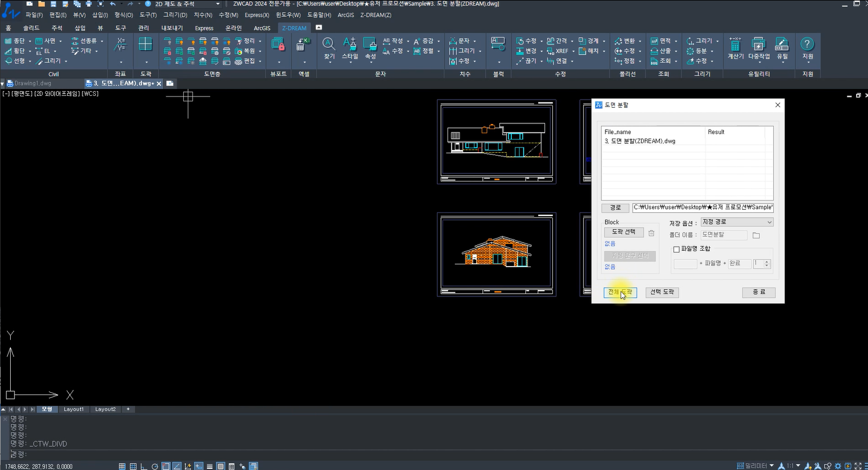Click the Result column header
868x470 pixels.
736,132
